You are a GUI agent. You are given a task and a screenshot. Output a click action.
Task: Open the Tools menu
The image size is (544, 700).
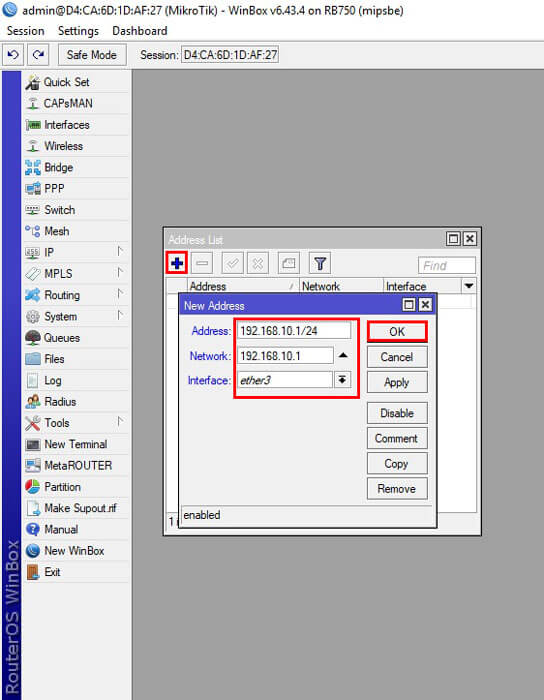click(x=76, y=423)
